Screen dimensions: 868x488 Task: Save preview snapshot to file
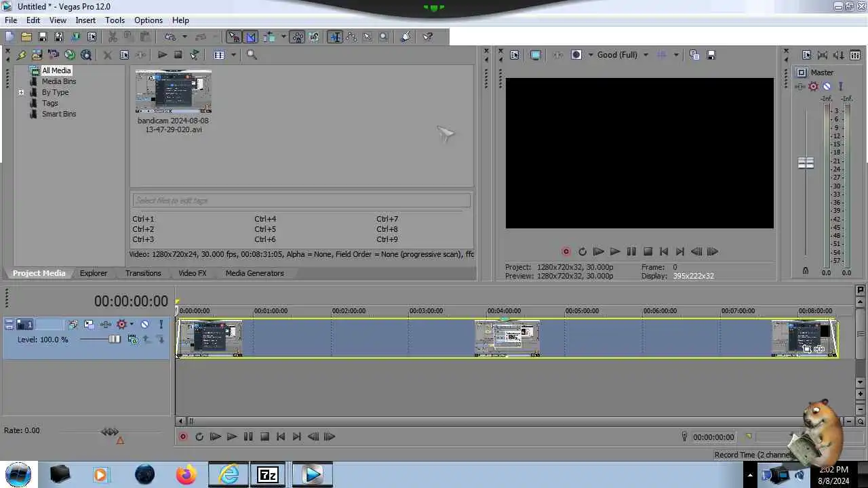pyautogui.click(x=711, y=55)
